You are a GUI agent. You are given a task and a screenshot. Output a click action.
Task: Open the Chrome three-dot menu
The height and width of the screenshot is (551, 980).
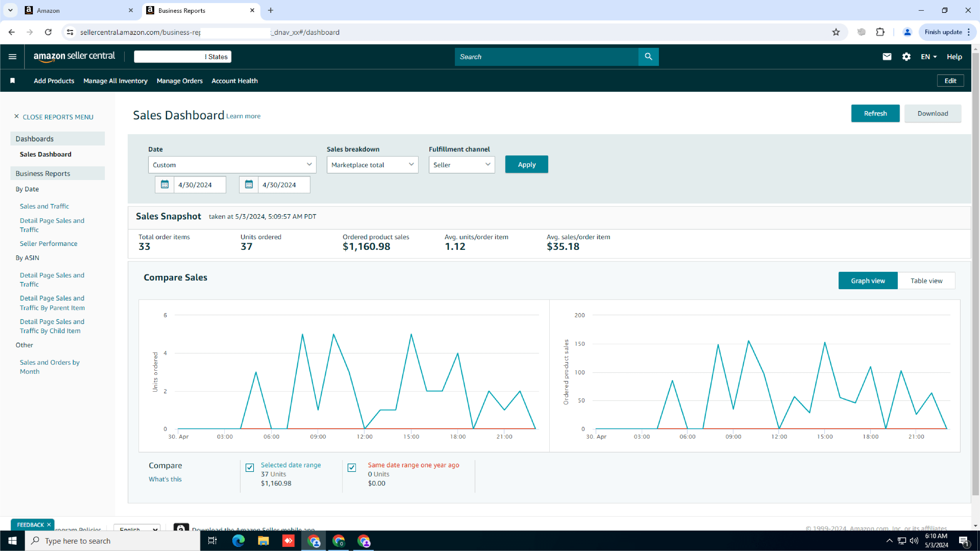[x=969, y=32]
